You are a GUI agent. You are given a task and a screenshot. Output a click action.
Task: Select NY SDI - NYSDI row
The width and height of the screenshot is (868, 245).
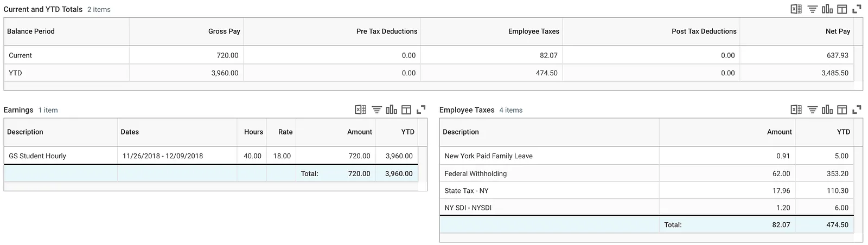click(x=647, y=207)
